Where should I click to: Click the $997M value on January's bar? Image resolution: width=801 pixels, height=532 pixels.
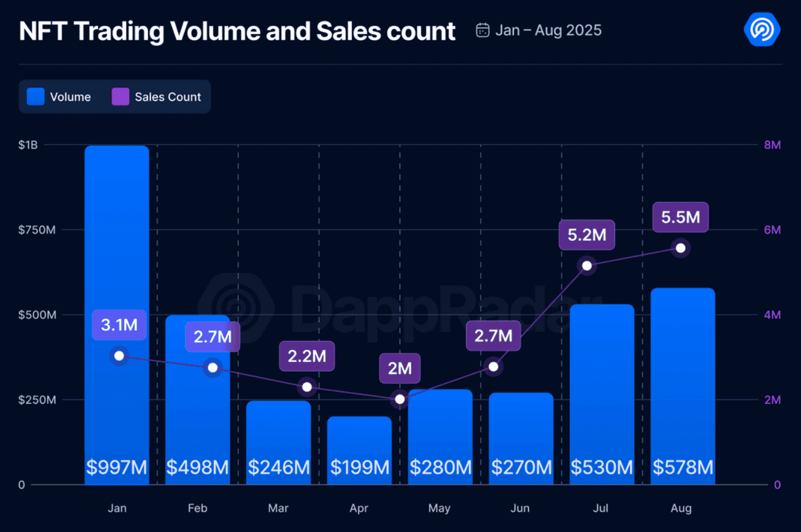[x=117, y=467]
